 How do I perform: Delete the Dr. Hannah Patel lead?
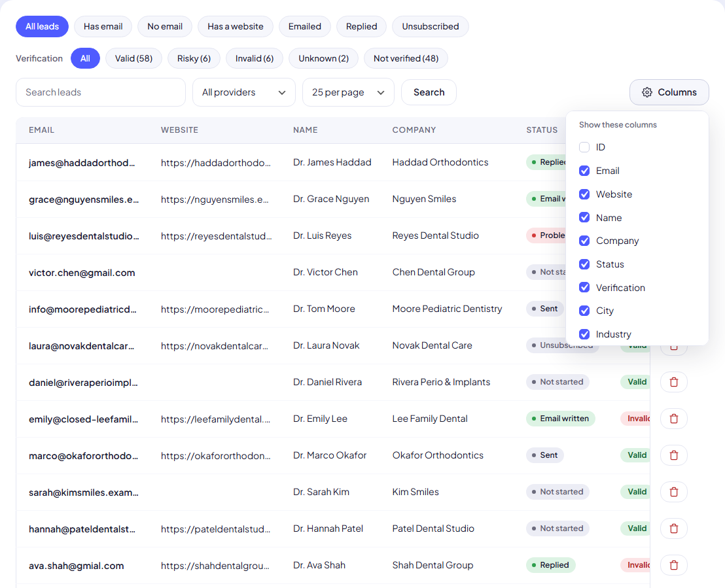[674, 528]
